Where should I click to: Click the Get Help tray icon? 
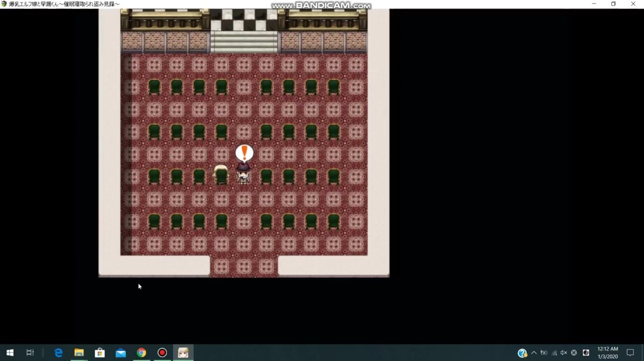coord(522,353)
